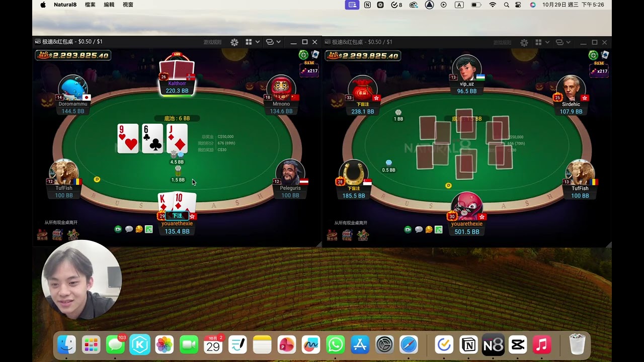Open N8 Natural8 app in Dock
This screenshot has width=644, height=362.
pyautogui.click(x=493, y=345)
